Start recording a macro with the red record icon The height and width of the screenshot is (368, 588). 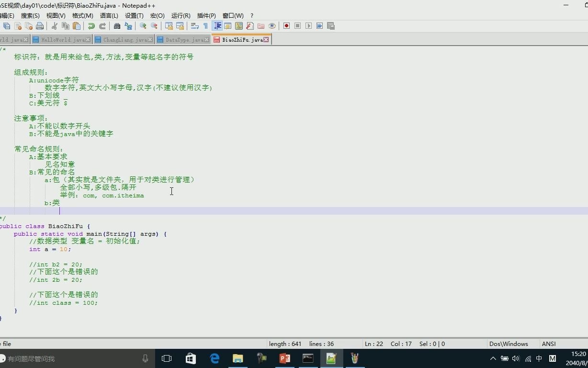pyautogui.click(x=286, y=26)
